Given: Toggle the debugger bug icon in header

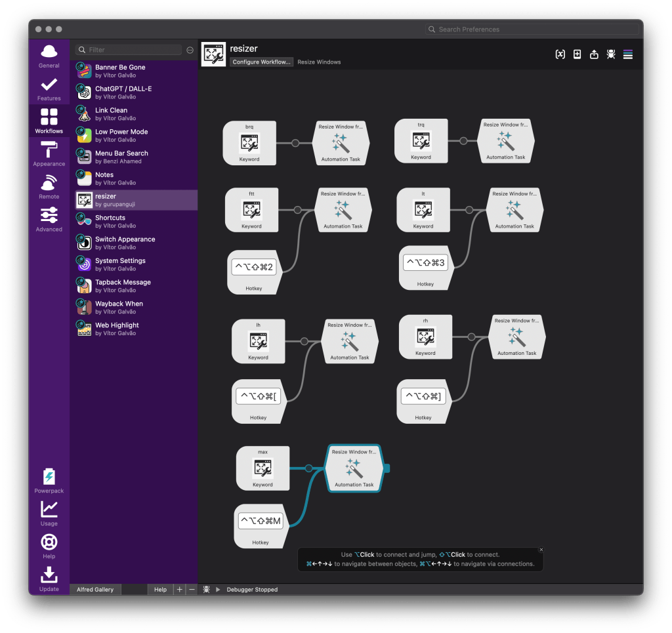Looking at the screenshot, I should point(611,54).
